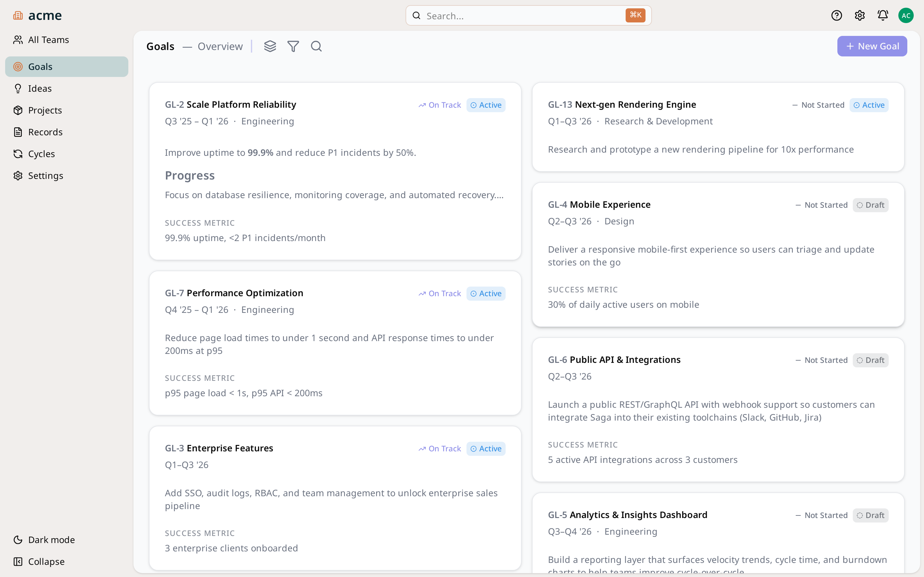The image size is (924, 577).
Task: Click the acme logo icon
Action: coord(18,15)
